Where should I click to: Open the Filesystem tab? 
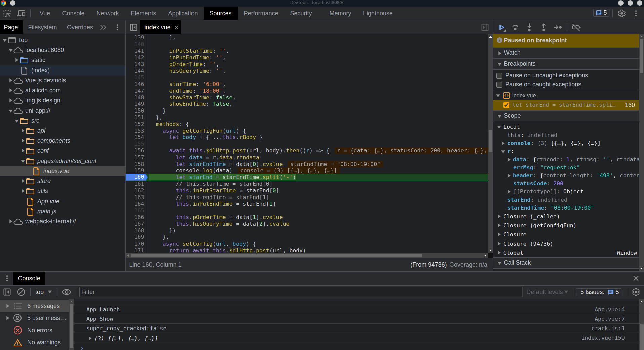(42, 27)
